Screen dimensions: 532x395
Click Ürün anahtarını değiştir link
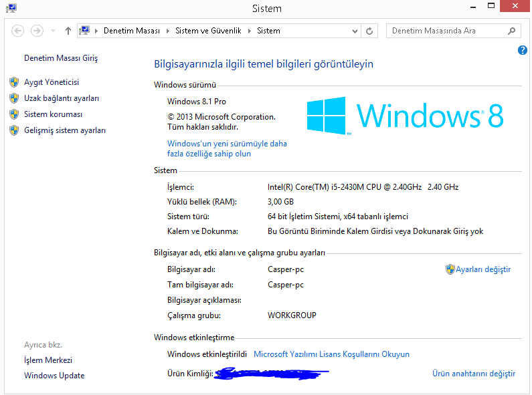(474, 374)
